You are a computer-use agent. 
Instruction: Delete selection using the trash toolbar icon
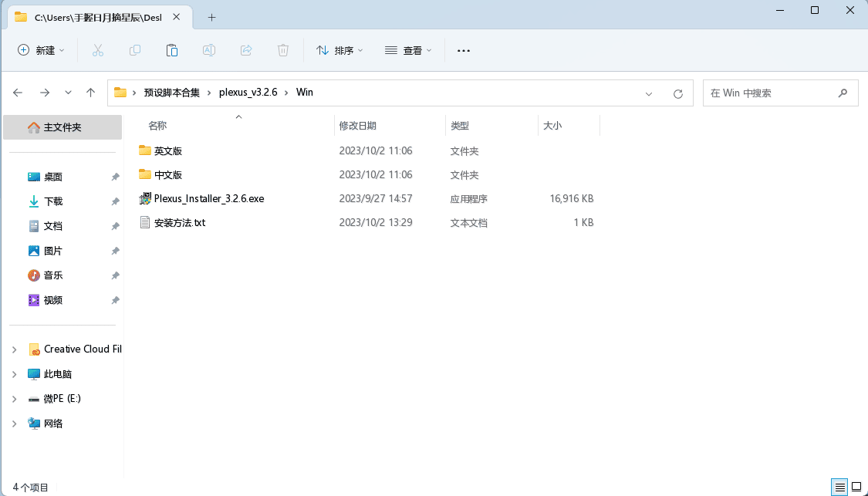(x=282, y=49)
